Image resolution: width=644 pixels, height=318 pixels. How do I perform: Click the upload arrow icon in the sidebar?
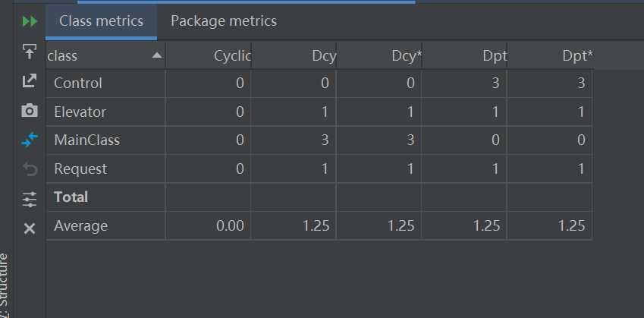pos(30,52)
